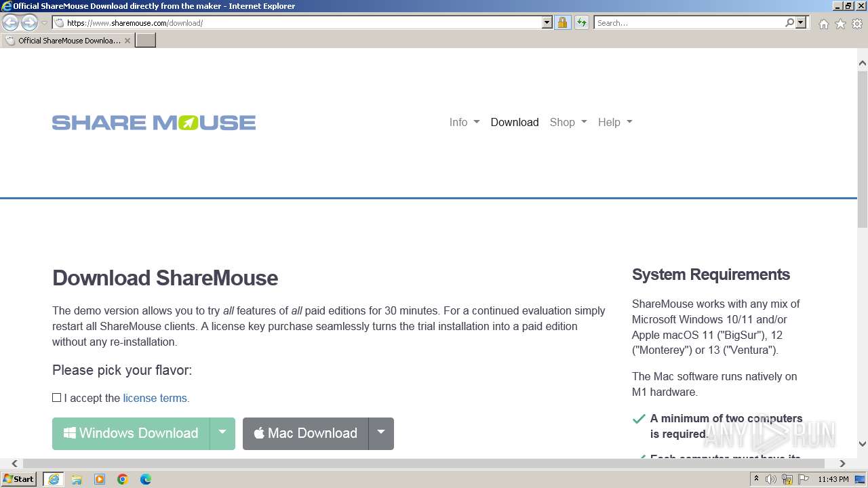This screenshot has height=488, width=868.
Task: Expand the Windows Download options arrow
Action: 222,433
